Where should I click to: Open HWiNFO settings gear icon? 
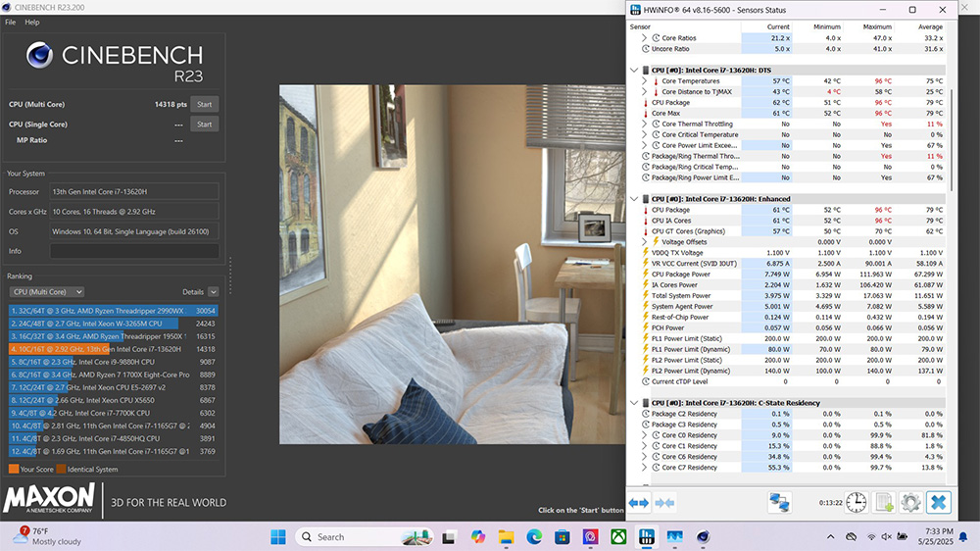(910, 502)
